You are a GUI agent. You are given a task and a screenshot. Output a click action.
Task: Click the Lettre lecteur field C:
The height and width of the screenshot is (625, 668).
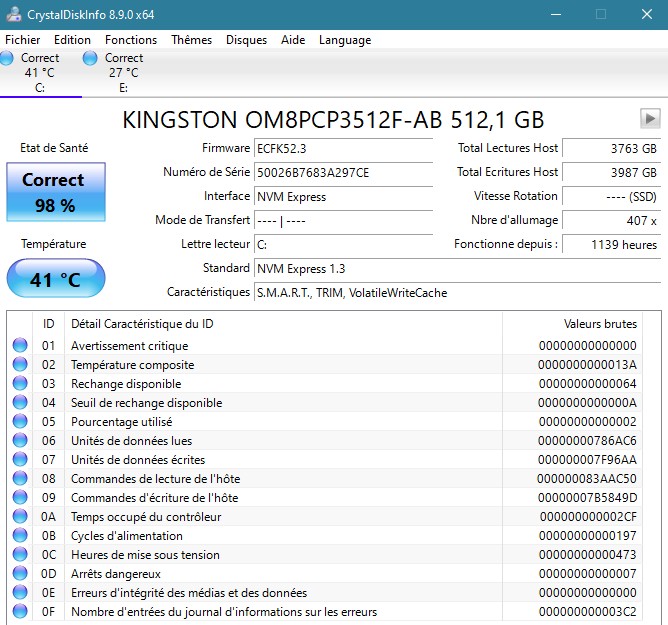coord(343,245)
